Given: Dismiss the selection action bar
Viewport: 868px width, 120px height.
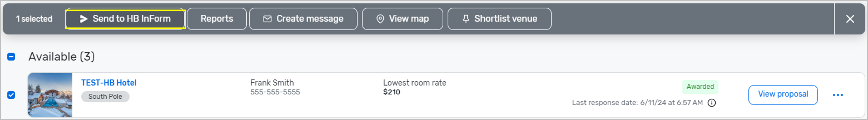Looking at the screenshot, I should [850, 19].
